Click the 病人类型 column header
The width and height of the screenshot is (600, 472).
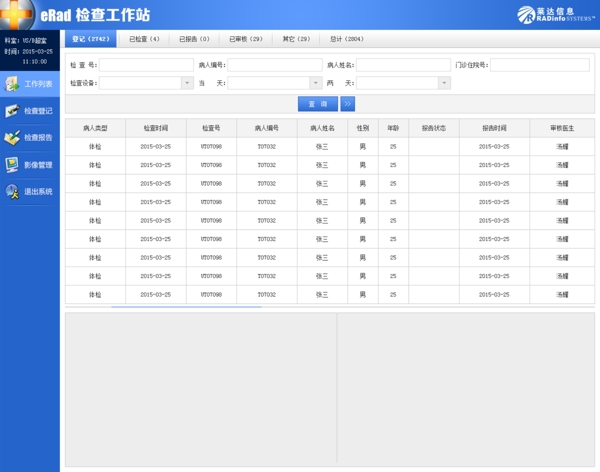click(95, 128)
